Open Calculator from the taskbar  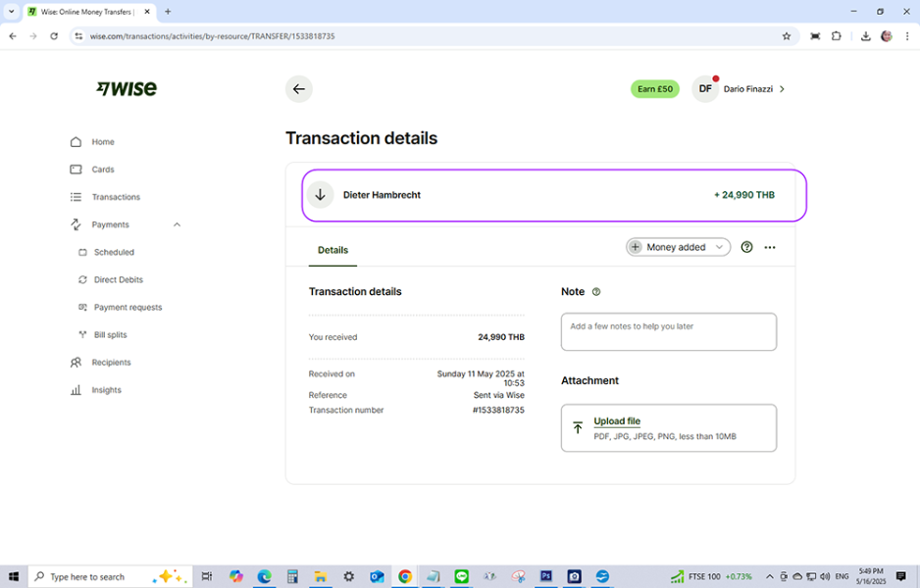click(292, 577)
